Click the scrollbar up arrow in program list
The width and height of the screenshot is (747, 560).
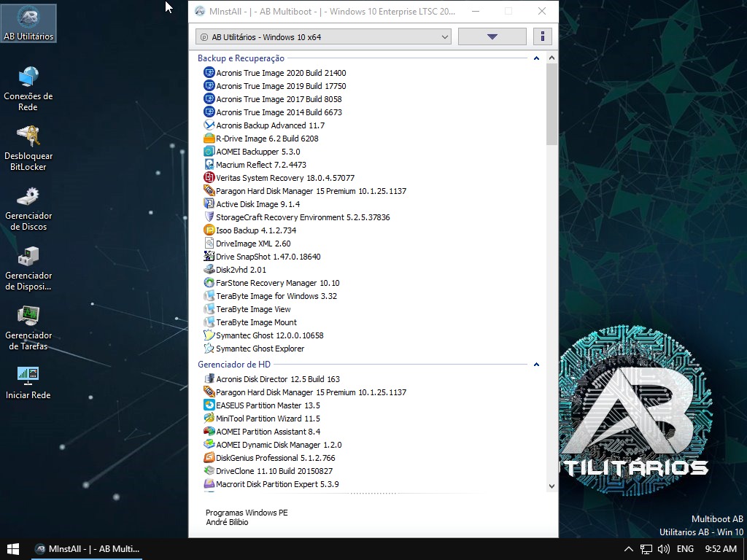point(551,58)
